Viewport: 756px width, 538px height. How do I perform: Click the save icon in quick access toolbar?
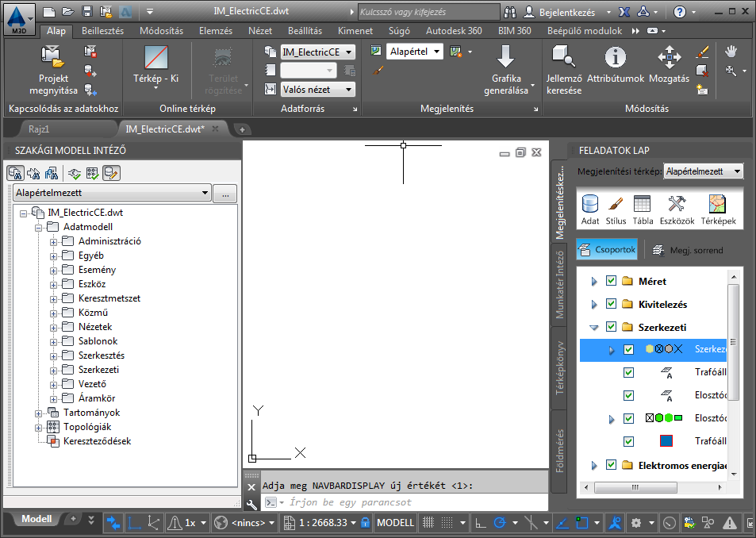click(86, 12)
